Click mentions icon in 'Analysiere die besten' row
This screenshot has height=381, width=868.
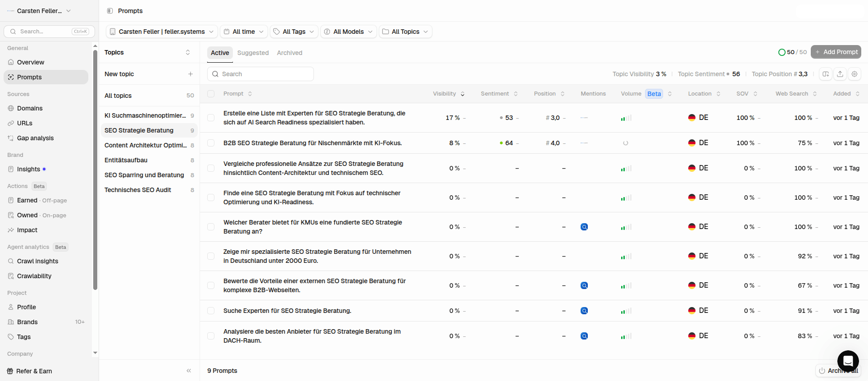(584, 336)
